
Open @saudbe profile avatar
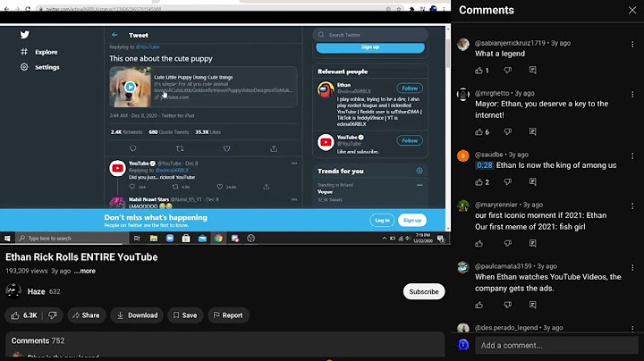click(x=463, y=155)
